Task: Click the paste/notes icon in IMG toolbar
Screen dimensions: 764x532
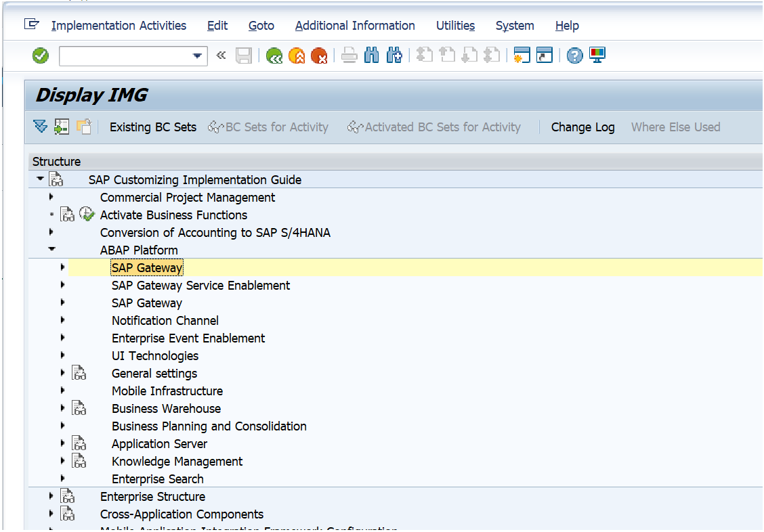Action: coord(84,127)
